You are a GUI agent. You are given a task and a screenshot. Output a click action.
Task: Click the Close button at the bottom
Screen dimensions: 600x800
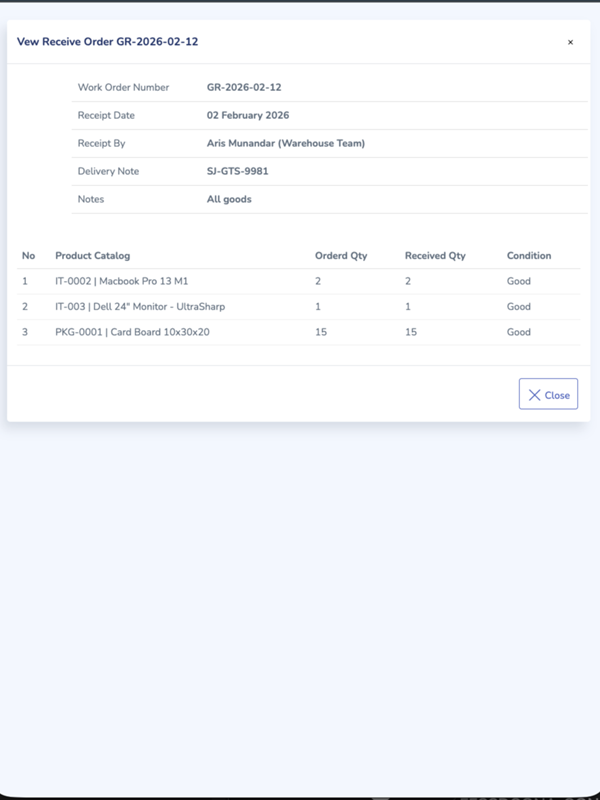(x=548, y=394)
